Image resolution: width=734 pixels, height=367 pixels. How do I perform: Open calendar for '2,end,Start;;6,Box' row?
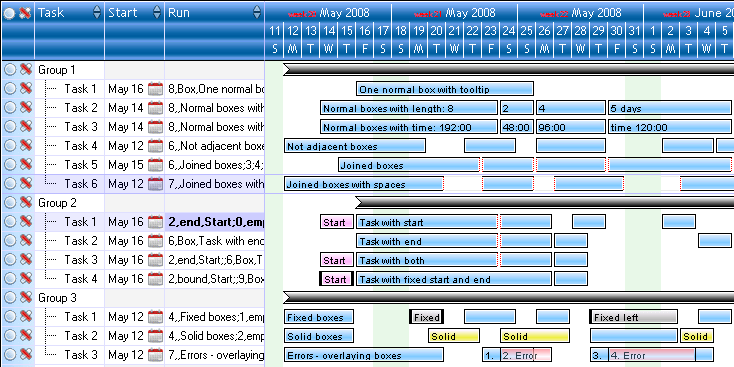[x=155, y=260]
